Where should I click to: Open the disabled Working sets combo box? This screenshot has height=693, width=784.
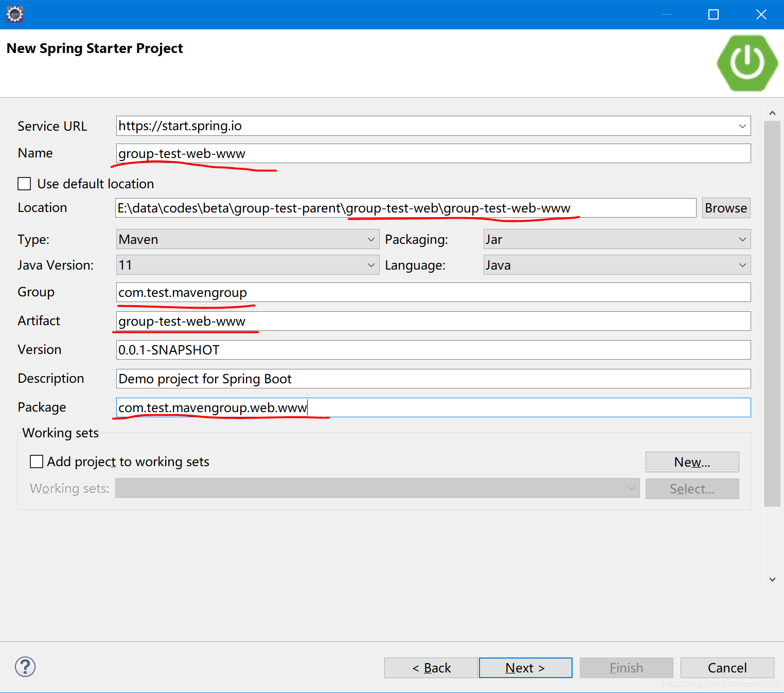coord(377,488)
